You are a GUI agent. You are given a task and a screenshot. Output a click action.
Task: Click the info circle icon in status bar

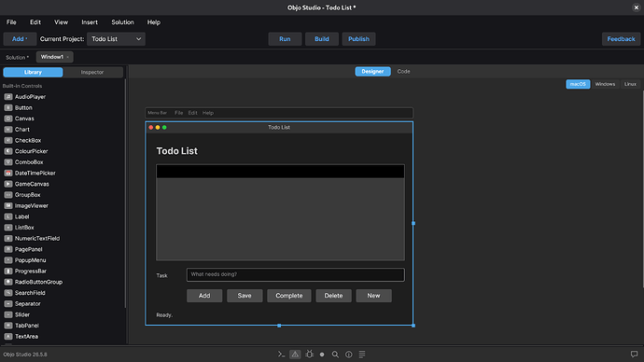coord(349,355)
